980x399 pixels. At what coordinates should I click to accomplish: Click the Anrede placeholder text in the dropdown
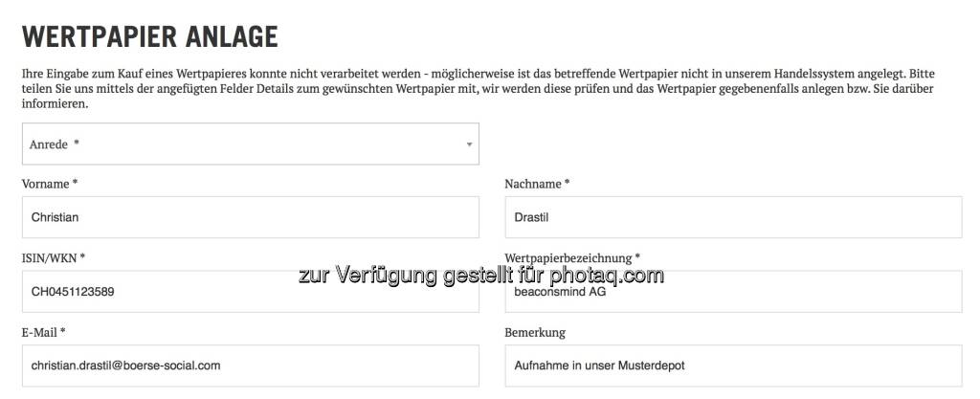[49, 144]
